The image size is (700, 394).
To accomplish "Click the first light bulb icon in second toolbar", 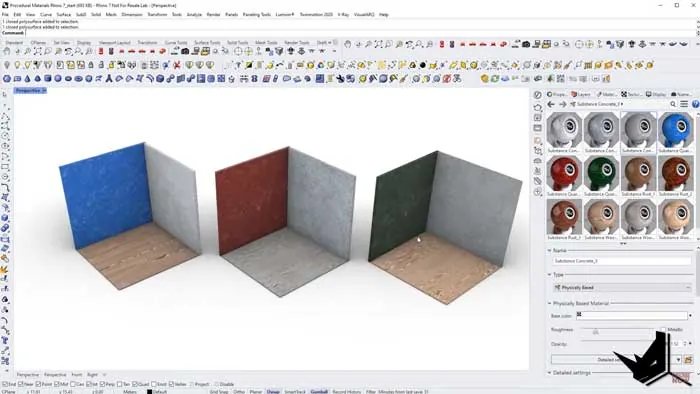I will coord(7,65).
